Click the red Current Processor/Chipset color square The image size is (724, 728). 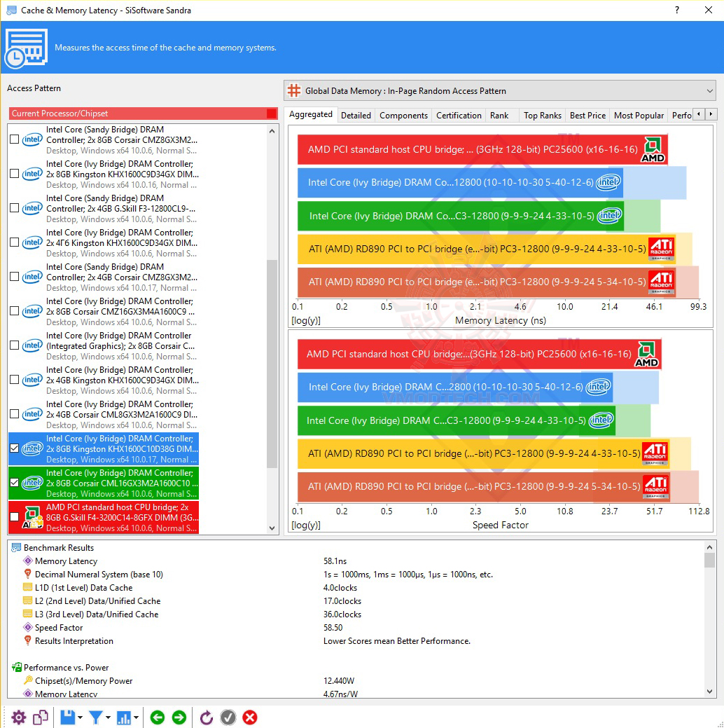(x=272, y=114)
